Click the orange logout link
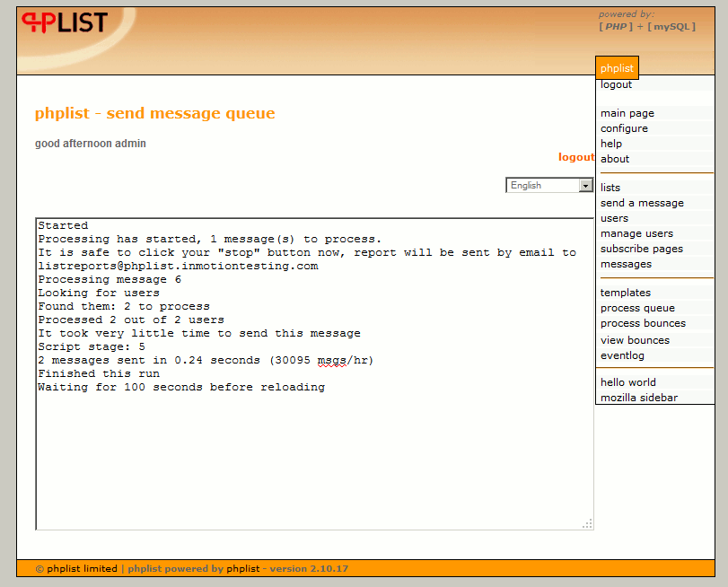 coord(575,157)
